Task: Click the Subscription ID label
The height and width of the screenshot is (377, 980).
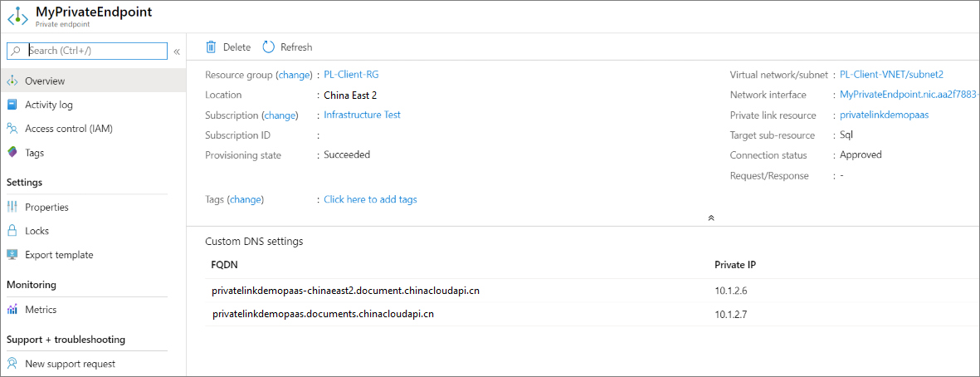Action: (x=236, y=135)
